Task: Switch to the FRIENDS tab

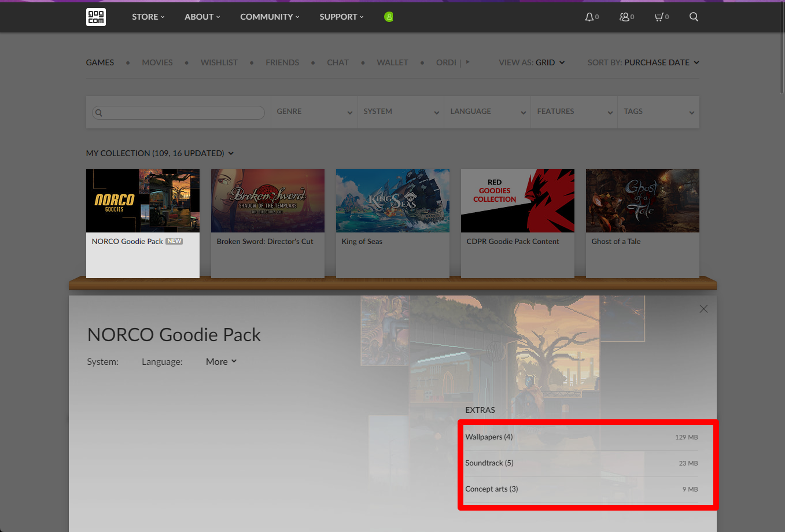Action: coord(282,62)
